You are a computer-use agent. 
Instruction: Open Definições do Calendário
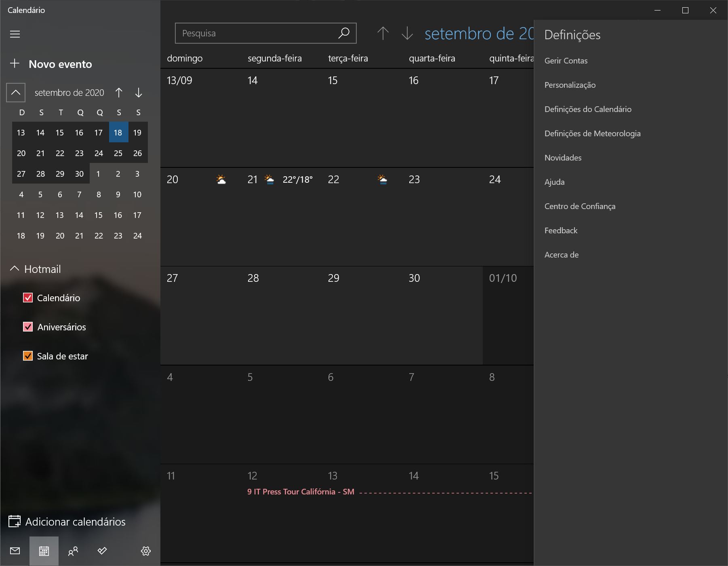588,109
